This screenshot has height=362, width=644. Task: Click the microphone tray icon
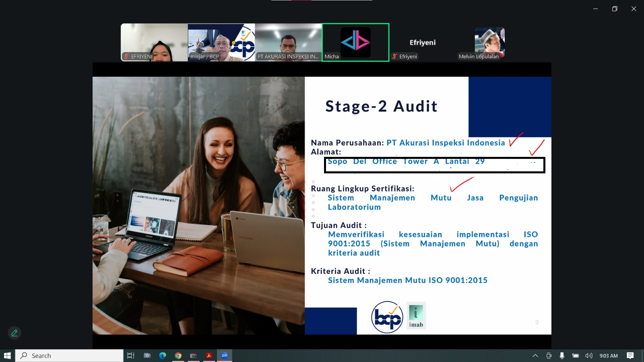click(x=562, y=356)
